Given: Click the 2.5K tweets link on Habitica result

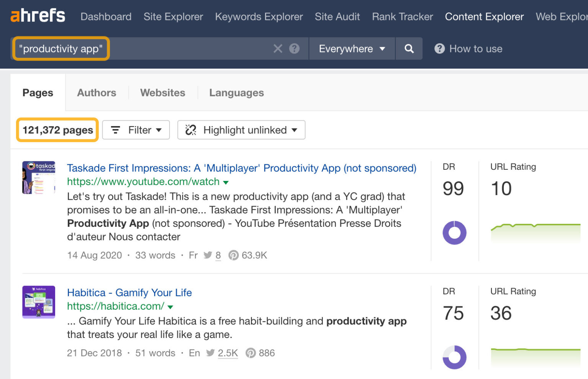Looking at the screenshot, I should (x=228, y=353).
